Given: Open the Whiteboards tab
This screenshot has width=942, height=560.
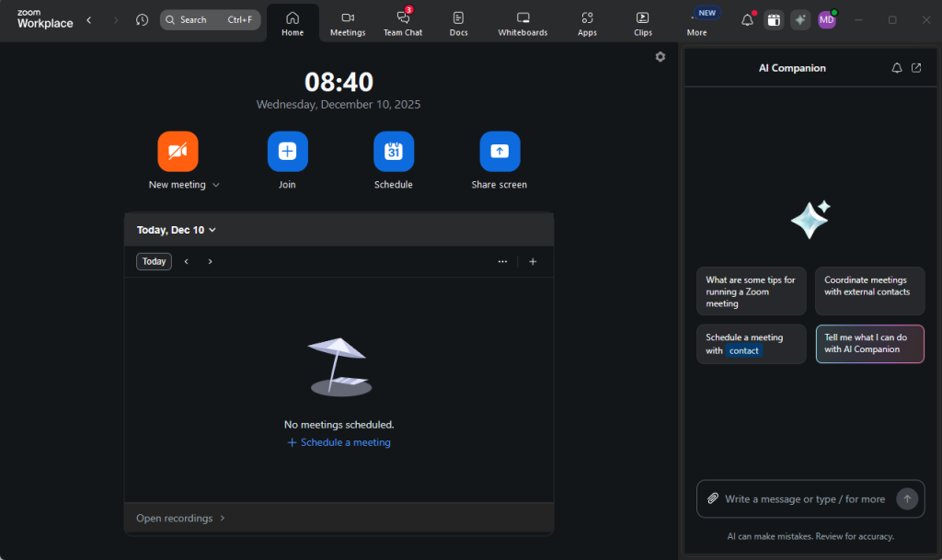Looking at the screenshot, I should click(523, 22).
